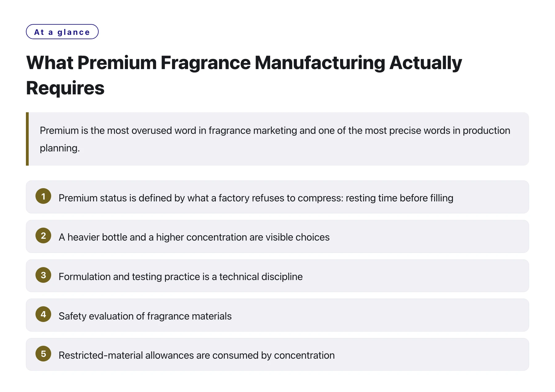
Task: Click the "At a glance" pill label
Action: tap(62, 32)
